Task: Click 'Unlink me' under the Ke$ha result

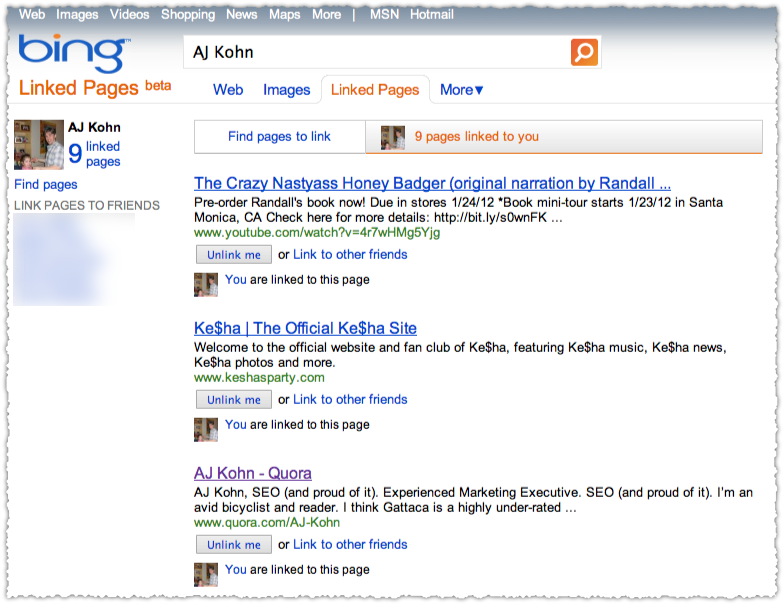Action: pos(234,400)
